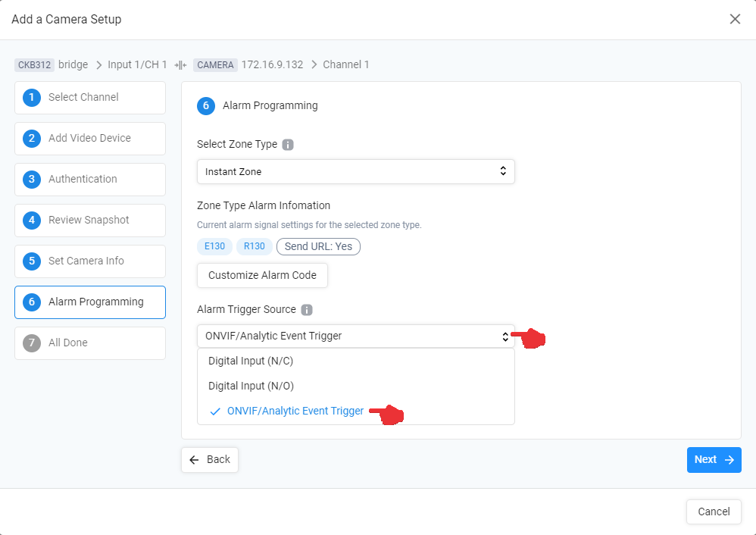Open Review Snapshot step
This screenshot has width=756, height=535.
pyautogui.click(x=90, y=221)
